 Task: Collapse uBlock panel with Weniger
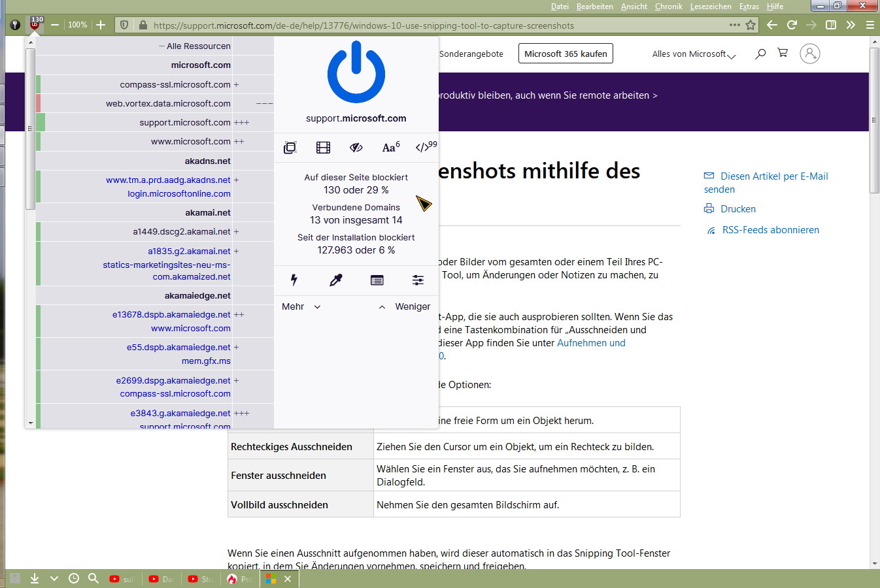(x=405, y=306)
